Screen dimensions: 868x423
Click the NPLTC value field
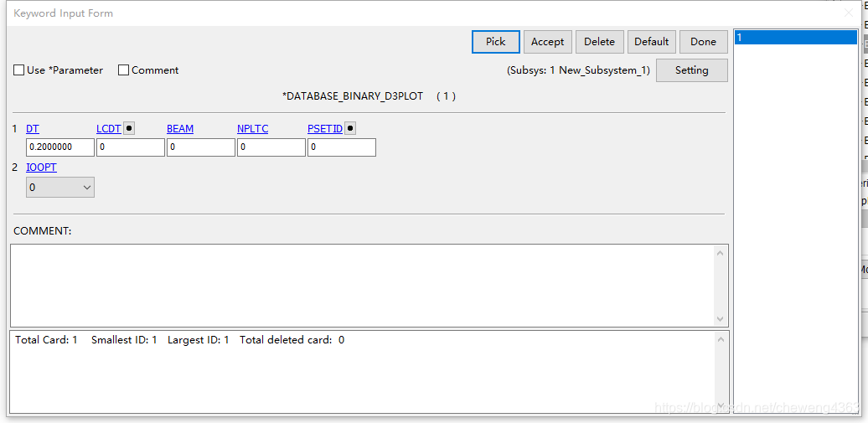pos(271,147)
